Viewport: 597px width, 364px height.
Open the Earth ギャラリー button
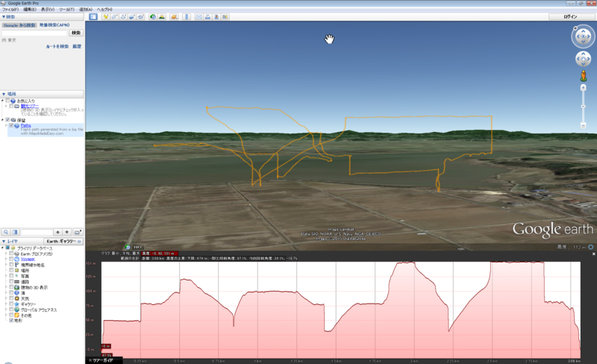pos(63,242)
